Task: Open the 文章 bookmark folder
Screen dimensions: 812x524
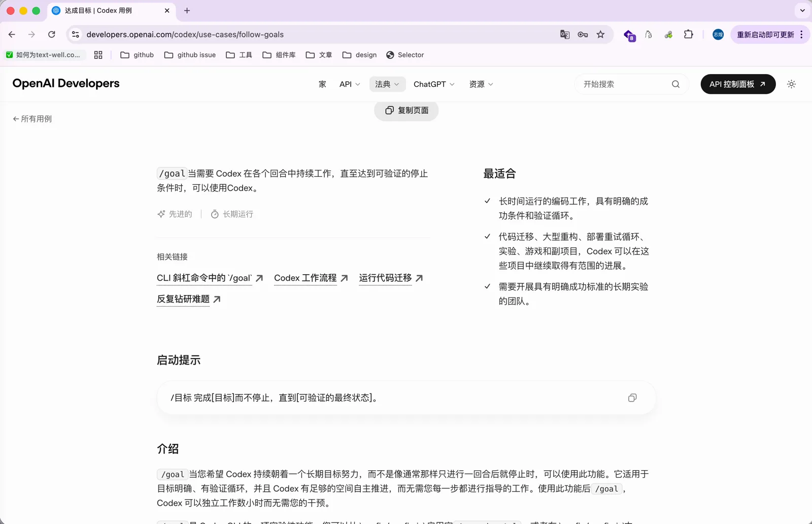Action: (319, 55)
